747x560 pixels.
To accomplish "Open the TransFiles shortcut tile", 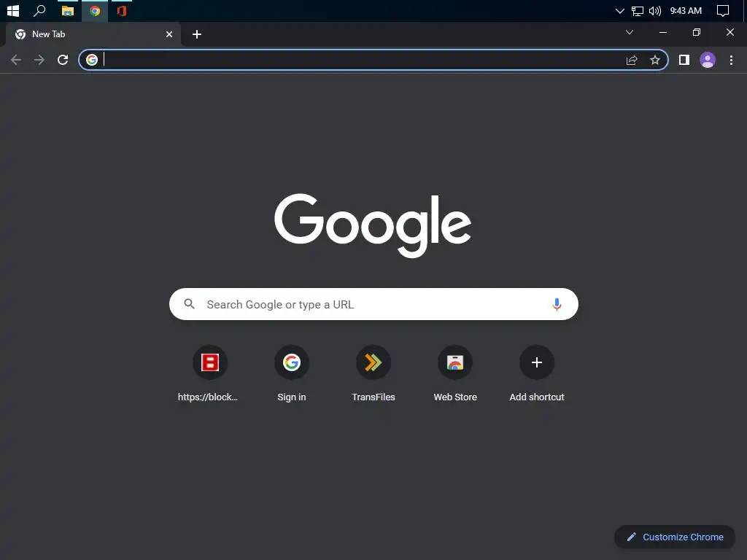I will (x=373, y=373).
